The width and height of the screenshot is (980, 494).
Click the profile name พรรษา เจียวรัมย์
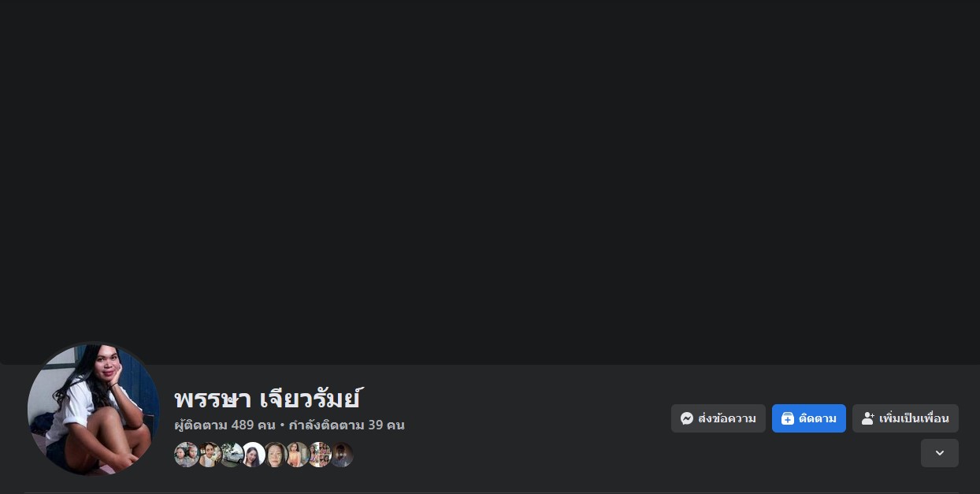[267, 398]
